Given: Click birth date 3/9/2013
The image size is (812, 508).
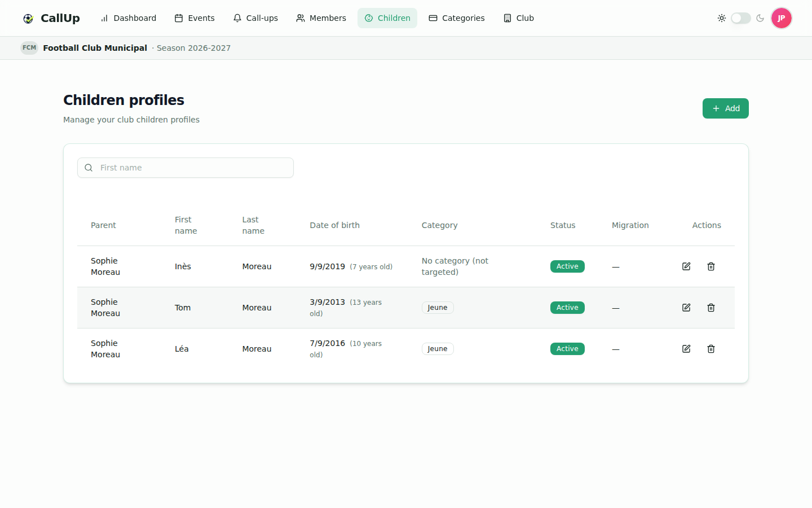Looking at the screenshot, I should (x=327, y=302).
